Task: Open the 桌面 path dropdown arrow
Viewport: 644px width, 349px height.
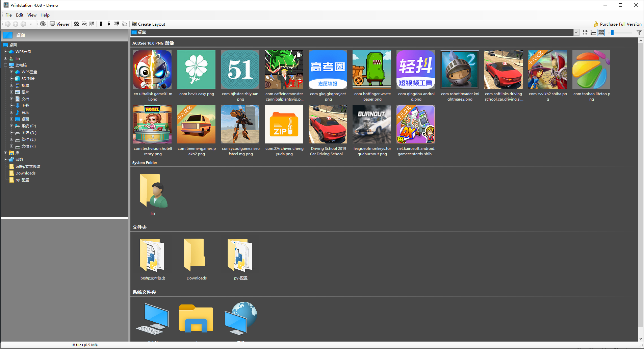Action: [x=576, y=32]
